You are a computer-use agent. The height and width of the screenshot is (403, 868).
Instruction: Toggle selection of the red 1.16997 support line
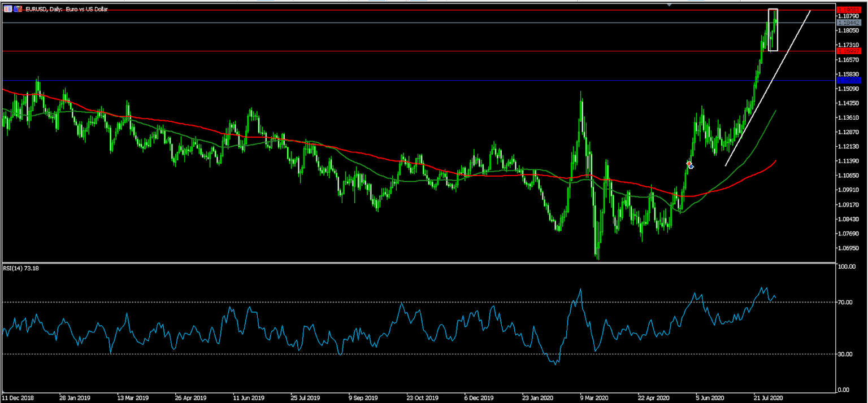click(x=396, y=51)
